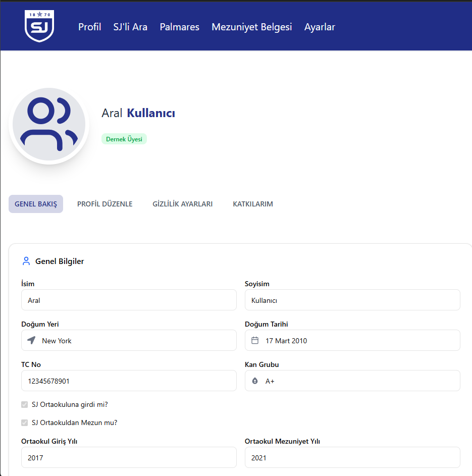Viewport: 472px width, 476px height.
Task: Click the SJ 1870 shield logo
Action: 39,26
